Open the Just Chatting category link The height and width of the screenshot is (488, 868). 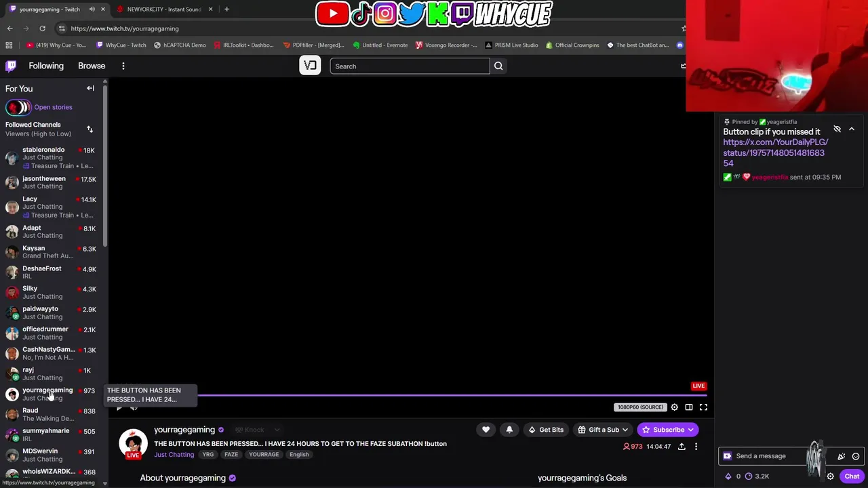(174, 455)
